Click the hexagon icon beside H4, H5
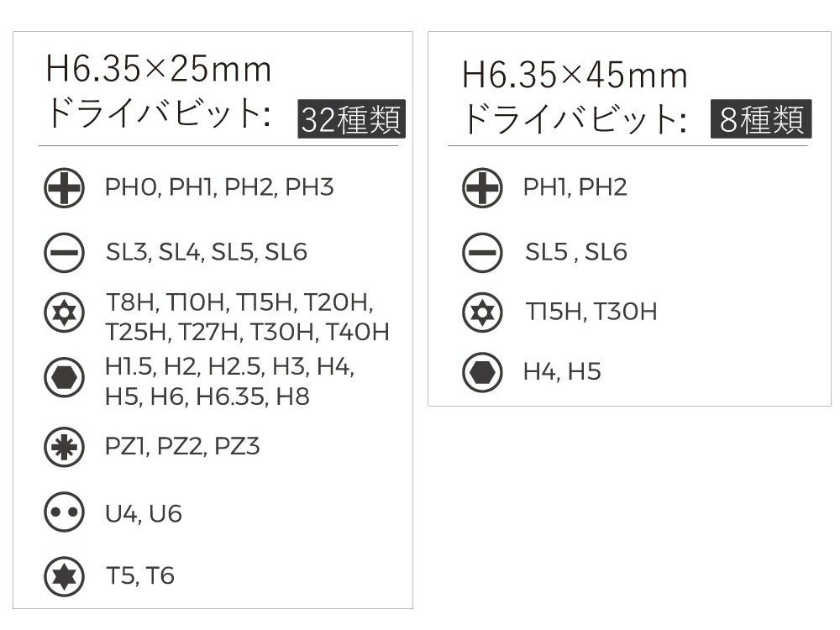The image size is (840, 630). (x=482, y=372)
